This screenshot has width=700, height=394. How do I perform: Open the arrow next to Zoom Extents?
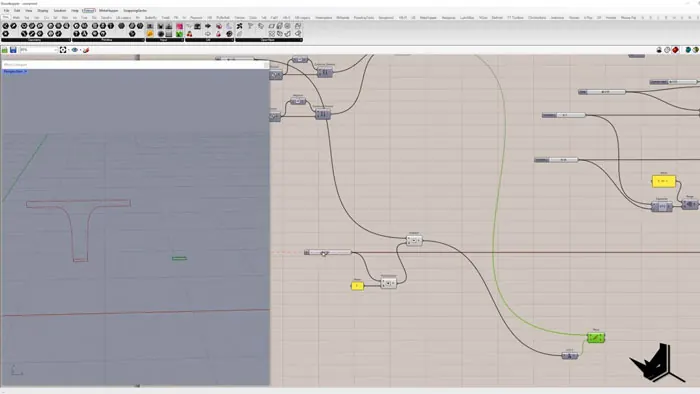[x=68, y=50]
